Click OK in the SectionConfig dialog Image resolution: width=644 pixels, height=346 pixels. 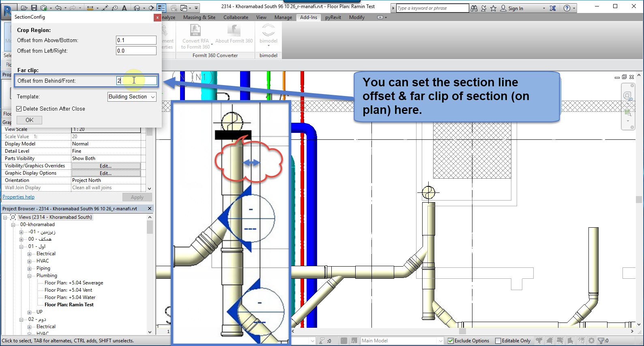coord(30,120)
